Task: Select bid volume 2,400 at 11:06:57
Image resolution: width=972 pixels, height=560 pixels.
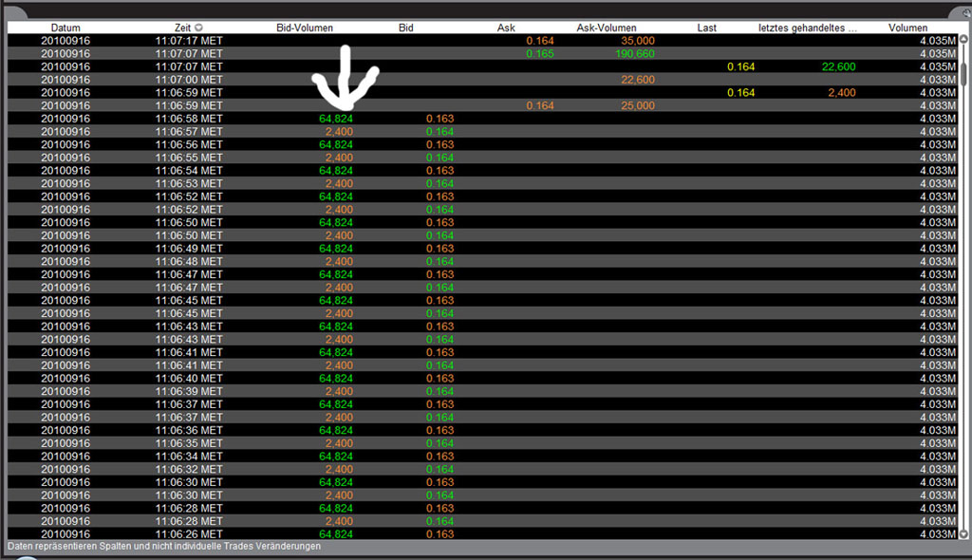Action: [x=339, y=132]
